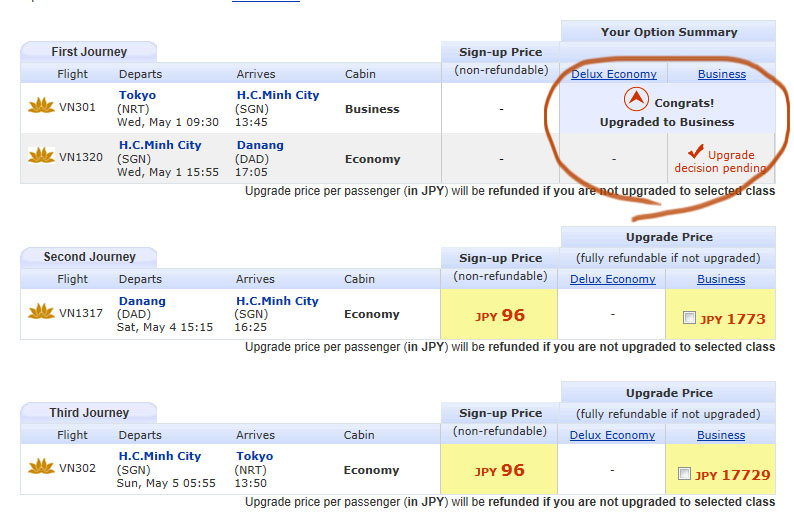Click the yellow JPY 96 Second Journey price

pos(500,316)
